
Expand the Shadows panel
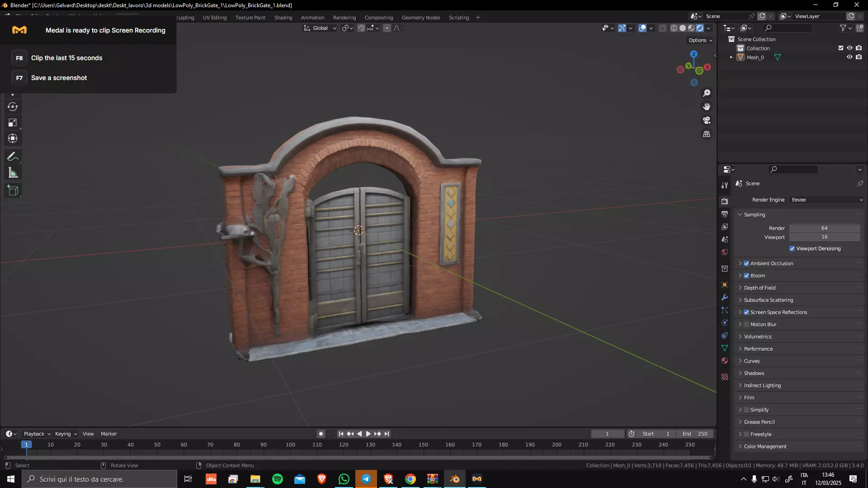pyautogui.click(x=754, y=373)
